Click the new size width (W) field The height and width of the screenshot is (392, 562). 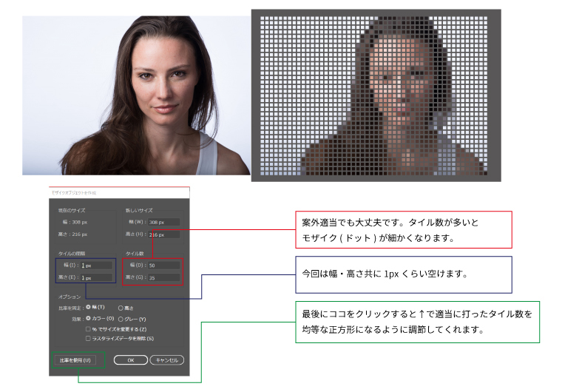pos(163,222)
